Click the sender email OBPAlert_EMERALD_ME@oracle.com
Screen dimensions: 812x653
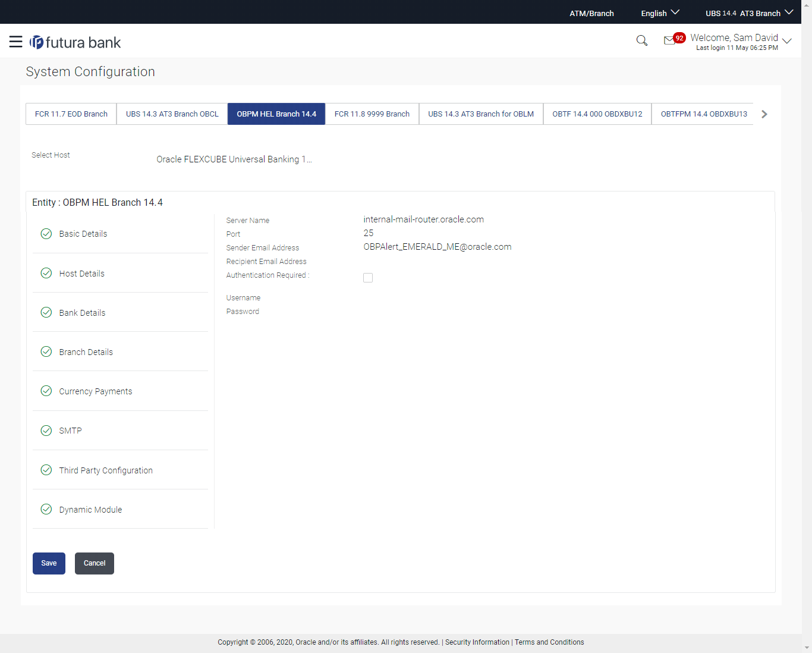(x=438, y=247)
